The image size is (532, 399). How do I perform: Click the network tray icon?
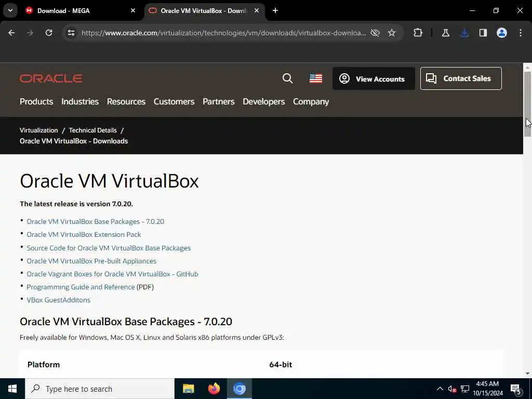[x=465, y=389]
